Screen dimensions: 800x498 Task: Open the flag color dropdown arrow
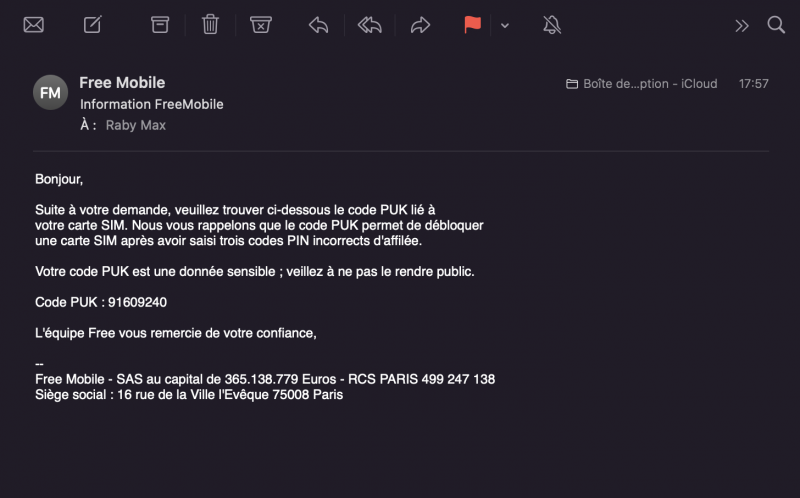pos(505,26)
